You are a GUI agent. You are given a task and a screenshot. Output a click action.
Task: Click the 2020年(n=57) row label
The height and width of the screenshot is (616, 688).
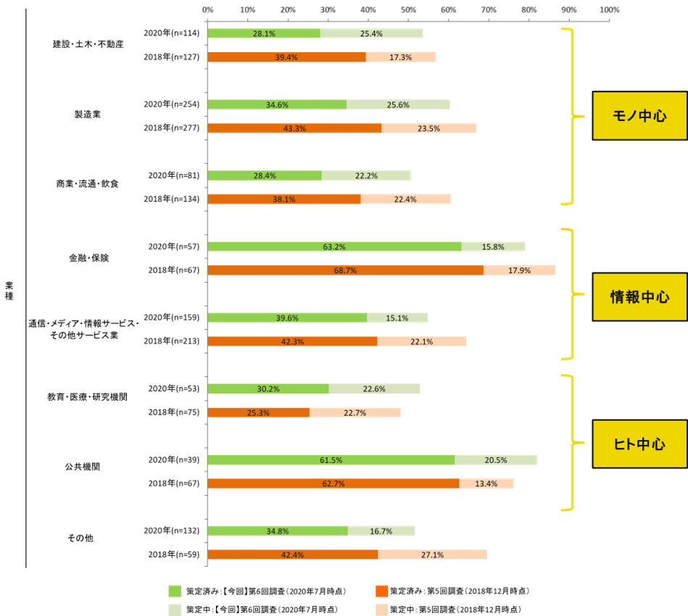point(174,246)
